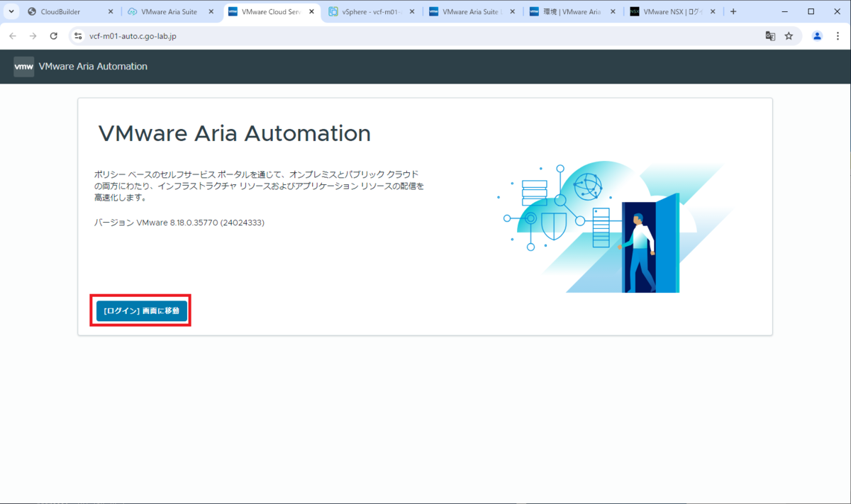Open the translate page icon
The width and height of the screenshot is (851, 504).
770,36
